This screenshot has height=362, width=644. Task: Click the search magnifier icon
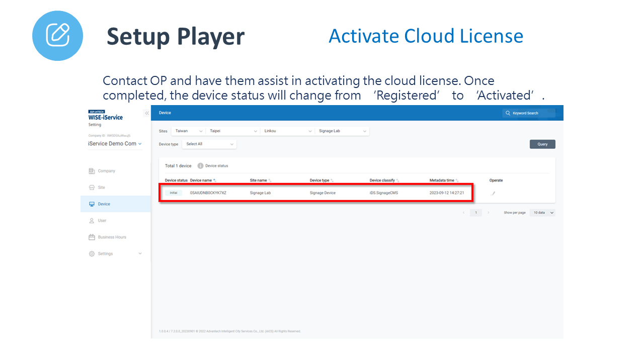coord(508,113)
